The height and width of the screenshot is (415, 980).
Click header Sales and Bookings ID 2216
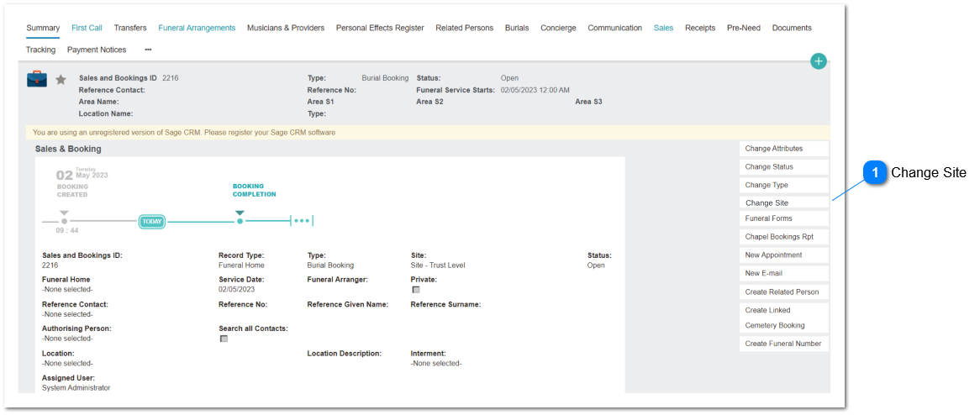[129, 78]
